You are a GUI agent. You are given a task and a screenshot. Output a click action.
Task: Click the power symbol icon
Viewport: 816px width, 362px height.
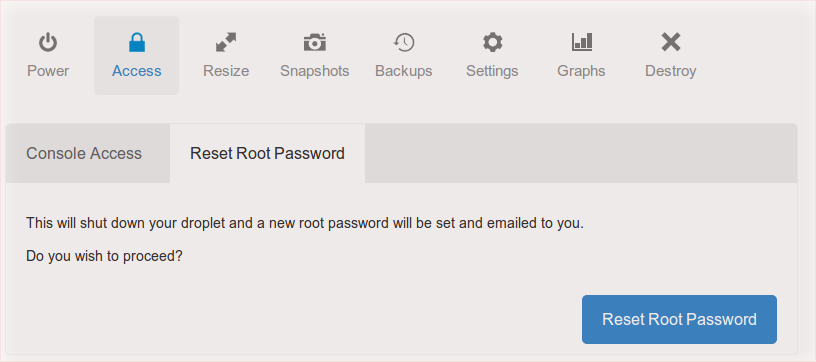click(48, 42)
